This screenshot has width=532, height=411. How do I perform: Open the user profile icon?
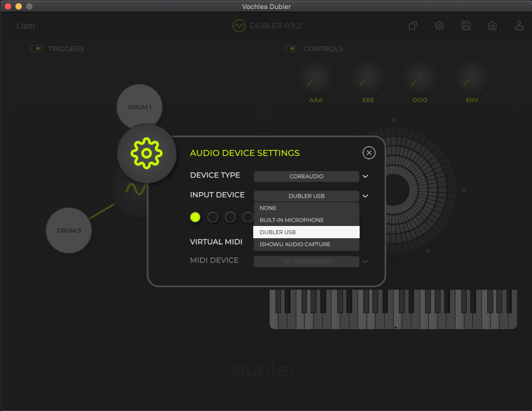(519, 26)
